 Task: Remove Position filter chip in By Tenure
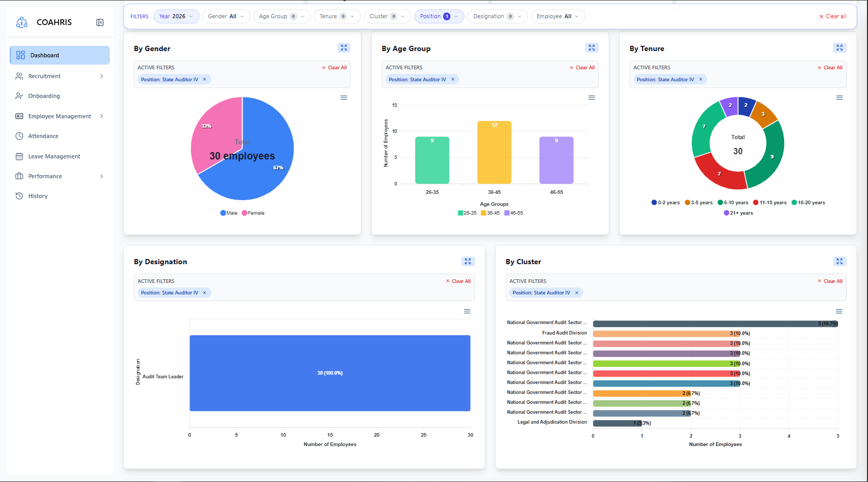click(x=700, y=80)
